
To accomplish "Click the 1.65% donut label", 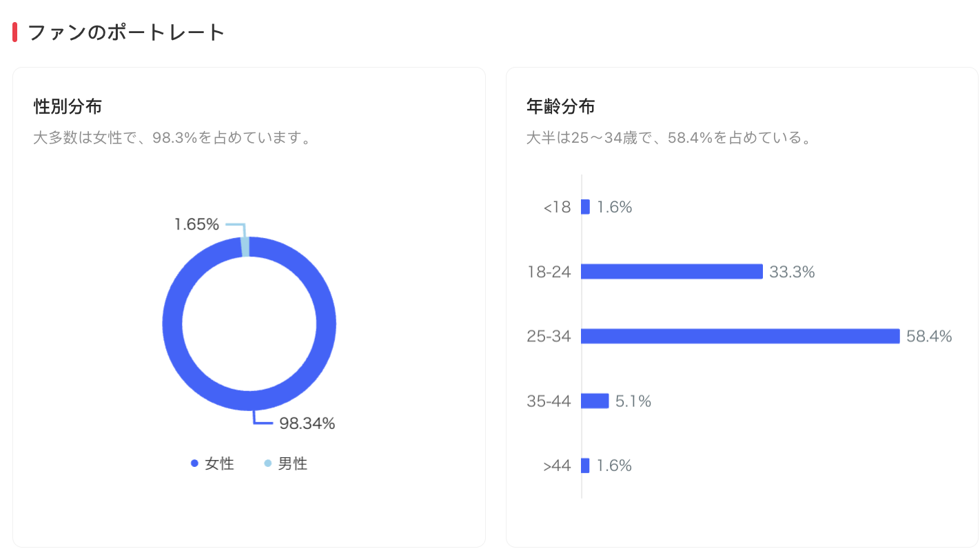I will [196, 224].
